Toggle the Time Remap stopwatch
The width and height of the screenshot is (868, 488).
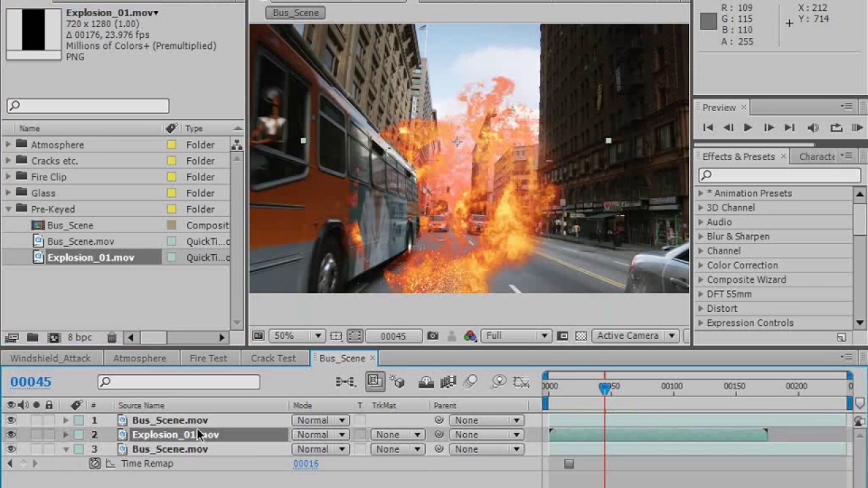click(94, 464)
